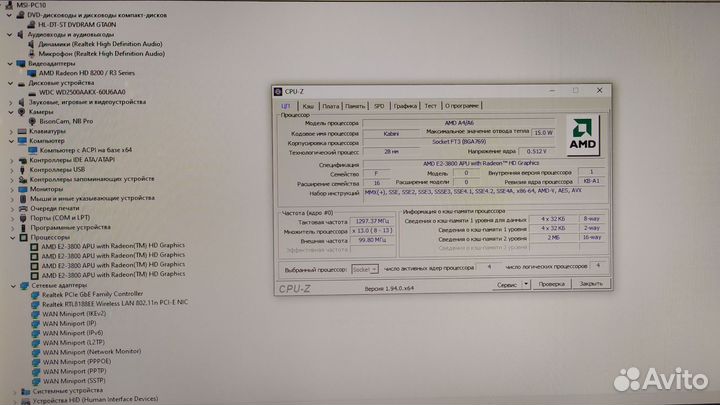Collapse the Сетевые адаптеры category
This screenshot has width=720, height=405.
(13, 286)
